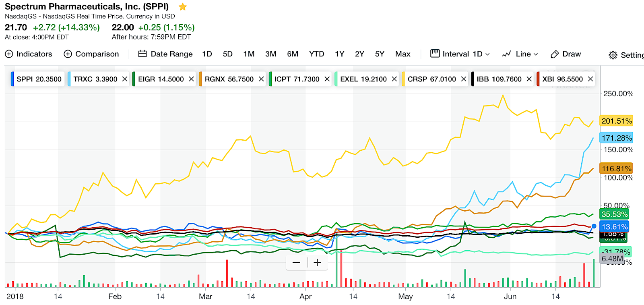Click the 201.51% yellow value tag
Image resolution: width=644 pixels, height=305 pixels.
pos(616,121)
